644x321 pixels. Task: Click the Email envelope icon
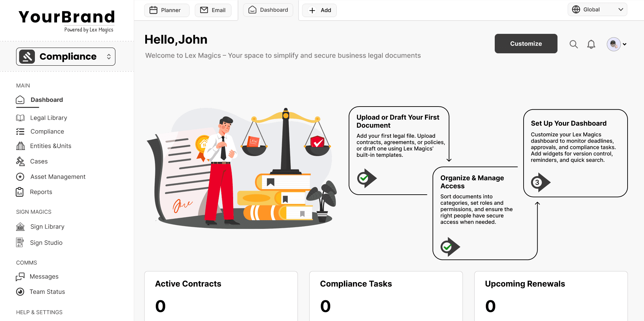[204, 10]
